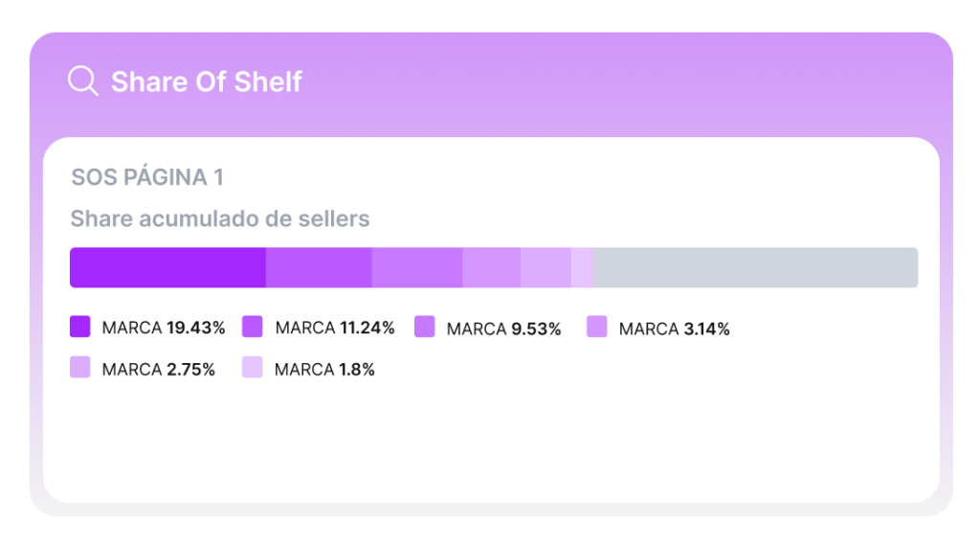Click the color swatch for MARCA 19.43%
The height and width of the screenshot is (546, 980).
coord(80,327)
